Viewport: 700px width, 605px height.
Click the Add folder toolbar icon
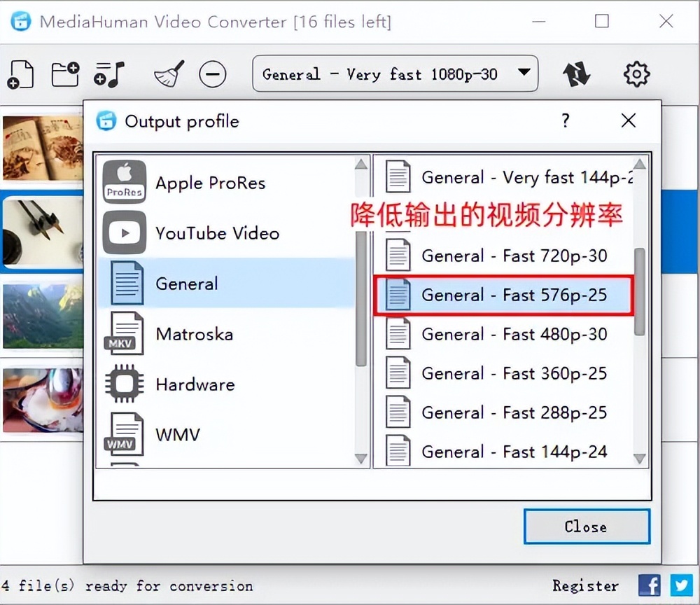click(x=65, y=74)
